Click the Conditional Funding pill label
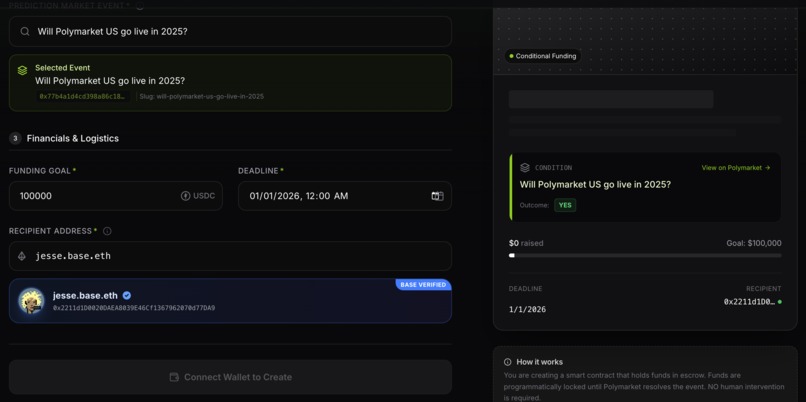The image size is (806, 402). pyautogui.click(x=542, y=56)
